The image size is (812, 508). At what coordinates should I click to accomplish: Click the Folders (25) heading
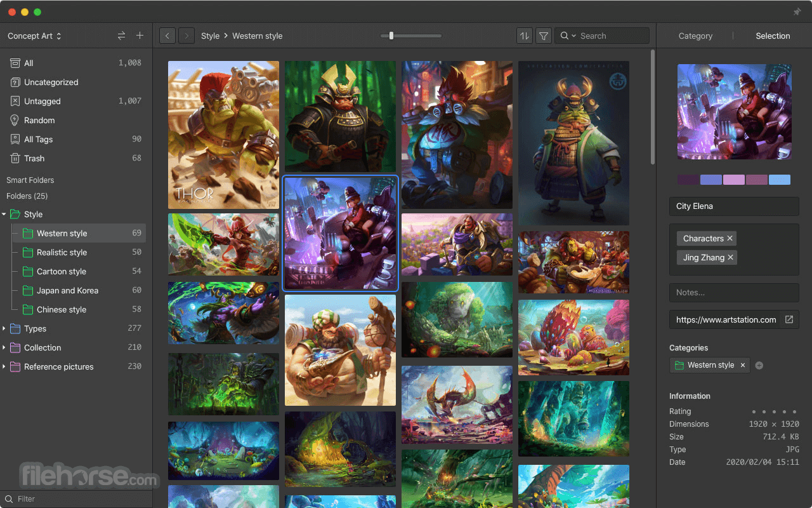tap(27, 196)
